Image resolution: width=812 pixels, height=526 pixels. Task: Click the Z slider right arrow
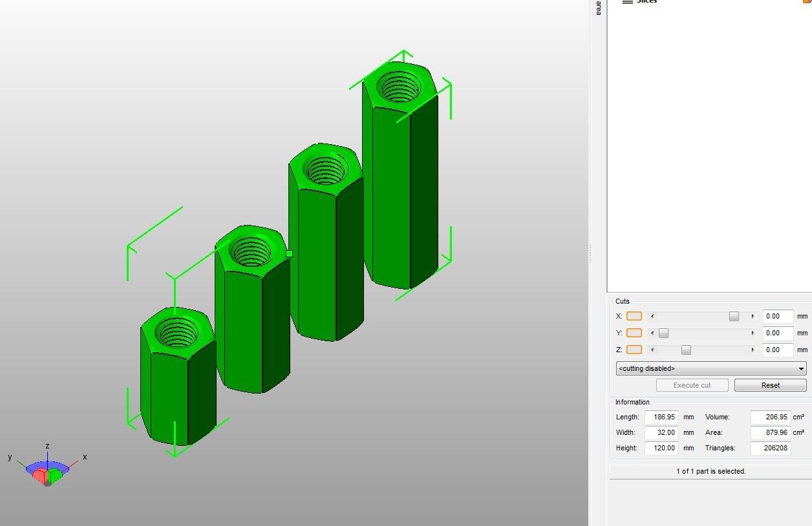point(753,350)
